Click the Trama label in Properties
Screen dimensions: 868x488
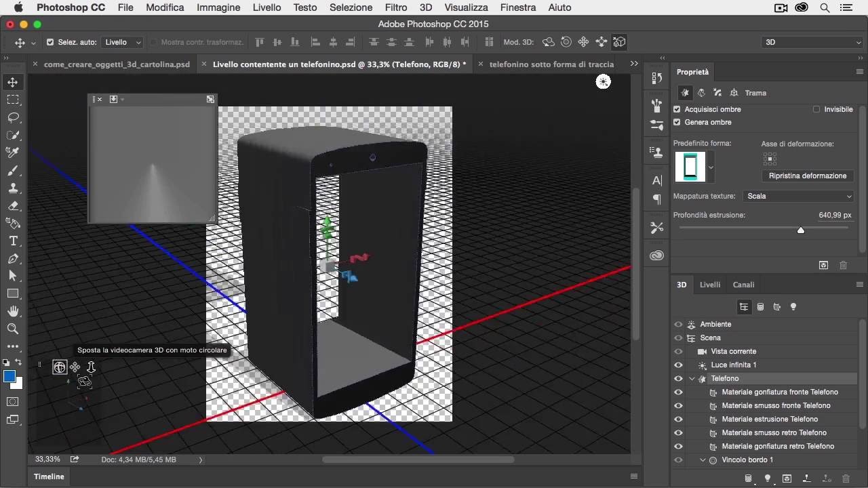[755, 93]
